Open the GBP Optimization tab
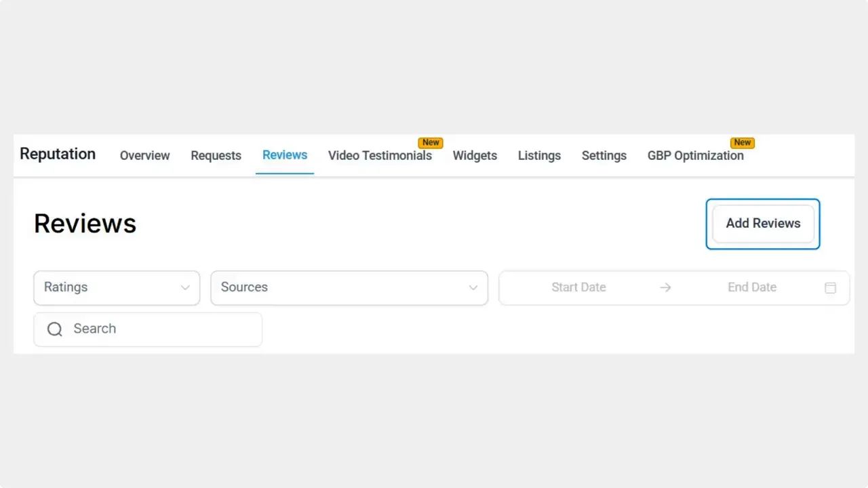Image resolution: width=868 pixels, height=488 pixels. point(695,155)
